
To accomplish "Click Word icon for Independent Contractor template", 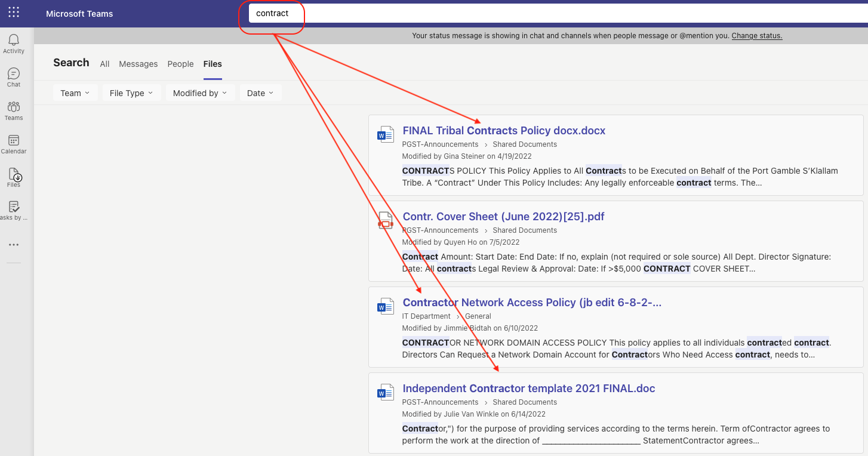I will point(386,392).
